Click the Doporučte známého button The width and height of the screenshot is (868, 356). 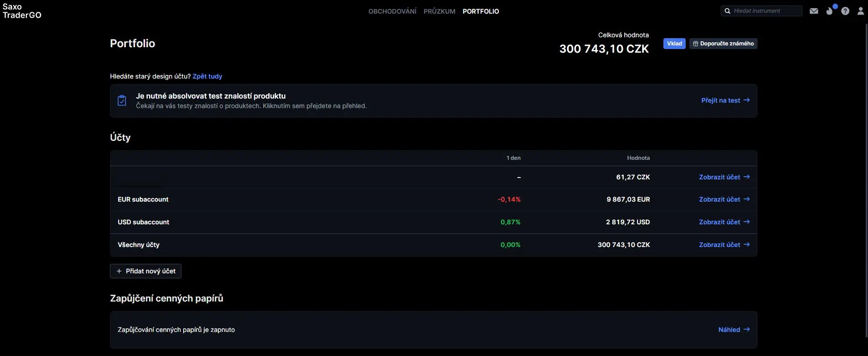723,44
